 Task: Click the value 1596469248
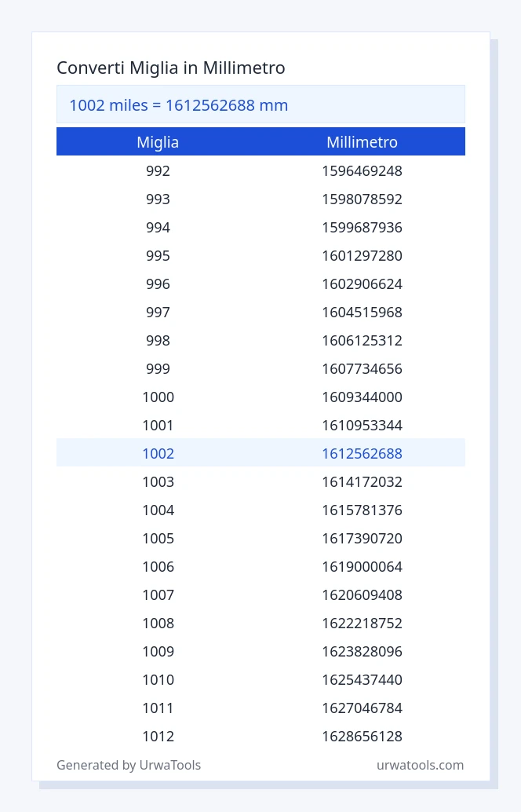click(x=363, y=171)
